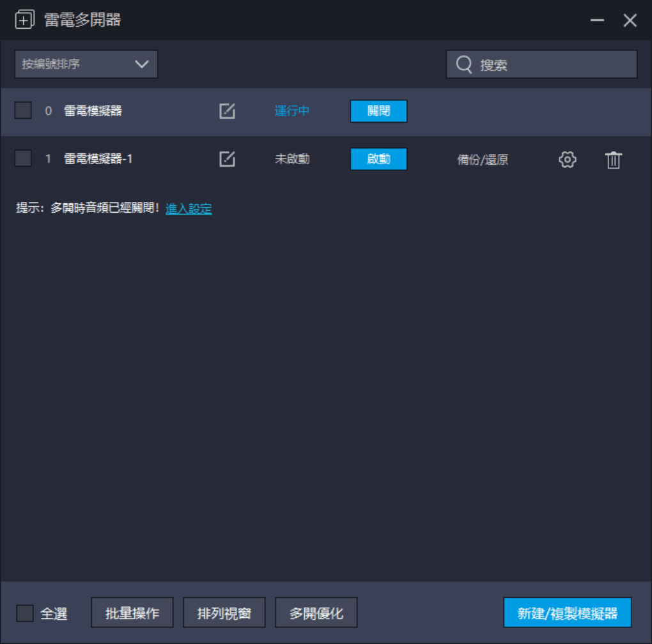The image size is (652, 644).
Task: Click the 雷電多開器 title logo icon
Action: [x=24, y=20]
